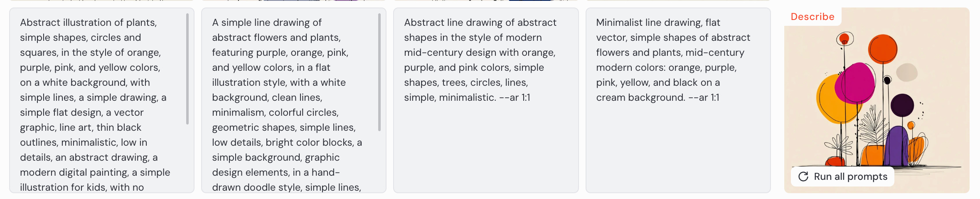Viewport: 980px width, 199px height.
Task: Choose the 'Abstract line drawing of abstract shapes' prompt
Action: click(486, 100)
